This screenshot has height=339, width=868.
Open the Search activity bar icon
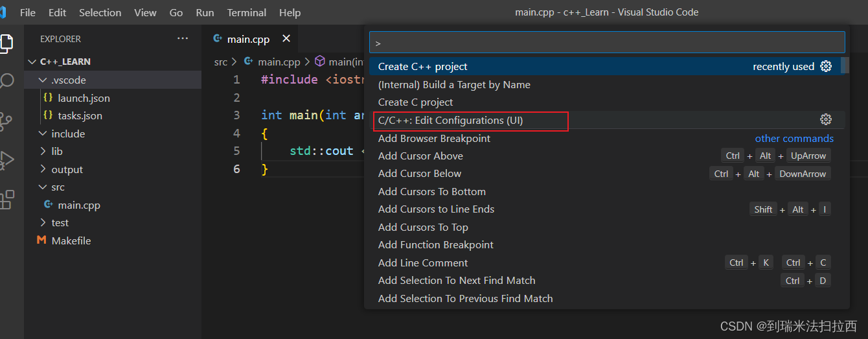tap(6, 82)
